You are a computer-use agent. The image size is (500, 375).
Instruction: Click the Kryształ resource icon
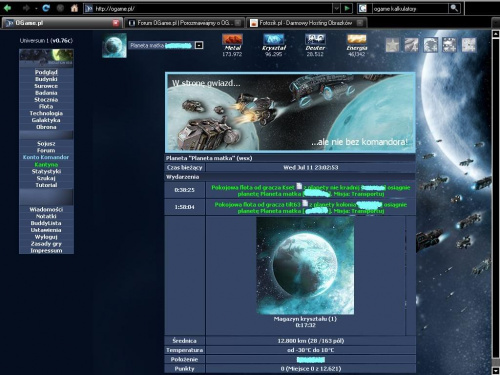point(274,39)
